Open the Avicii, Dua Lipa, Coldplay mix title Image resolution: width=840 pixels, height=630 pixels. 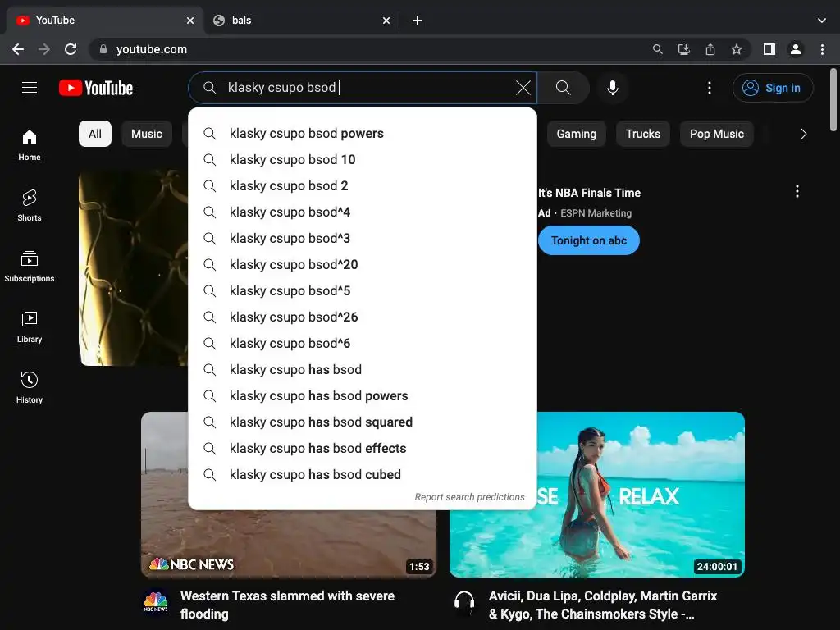click(603, 605)
